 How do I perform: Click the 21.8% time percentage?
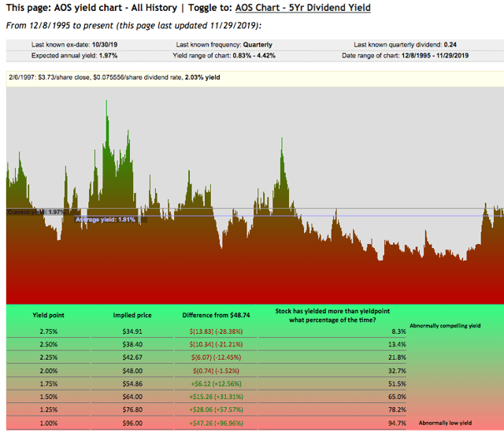point(397,357)
